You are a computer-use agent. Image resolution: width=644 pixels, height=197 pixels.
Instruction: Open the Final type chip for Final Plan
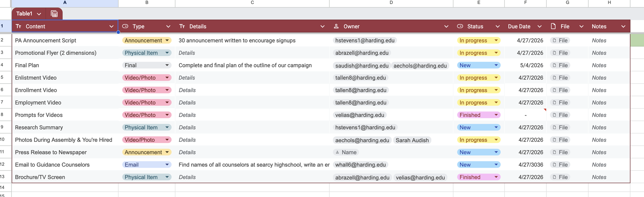[x=147, y=65]
